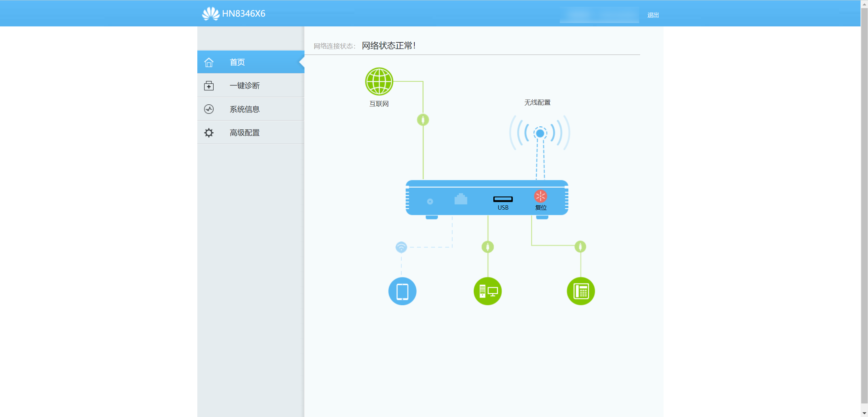Click cable connector icon above computer
This screenshot has height=417, width=868.
[488, 247]
